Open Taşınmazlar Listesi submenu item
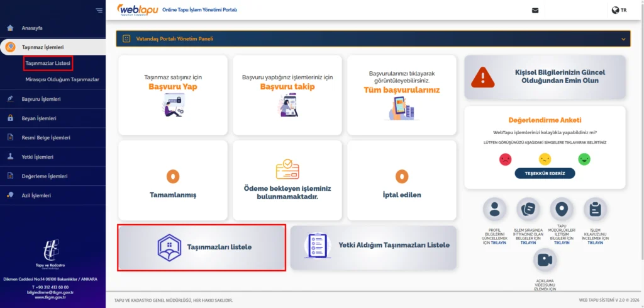This screenshot has height=308, width=644. [x=48, y=64]
